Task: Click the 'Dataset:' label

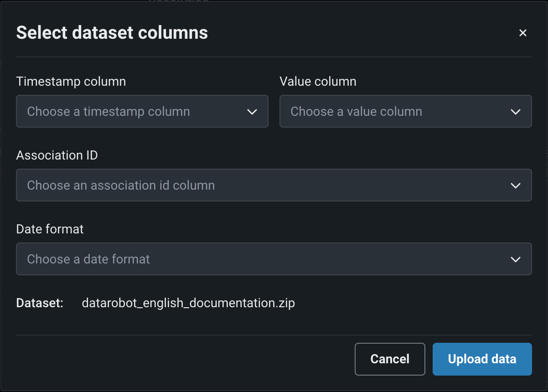Action: click(40, 303)
